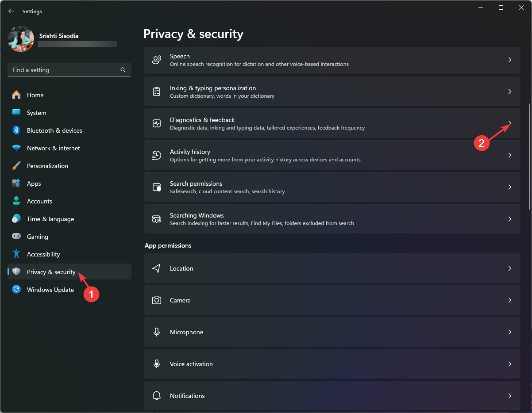
Task: Click the magnifier icon in the search box
Action: coord(123,70)
